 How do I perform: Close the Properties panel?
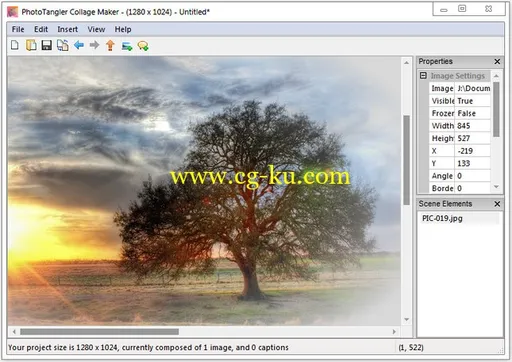[497, 62]
